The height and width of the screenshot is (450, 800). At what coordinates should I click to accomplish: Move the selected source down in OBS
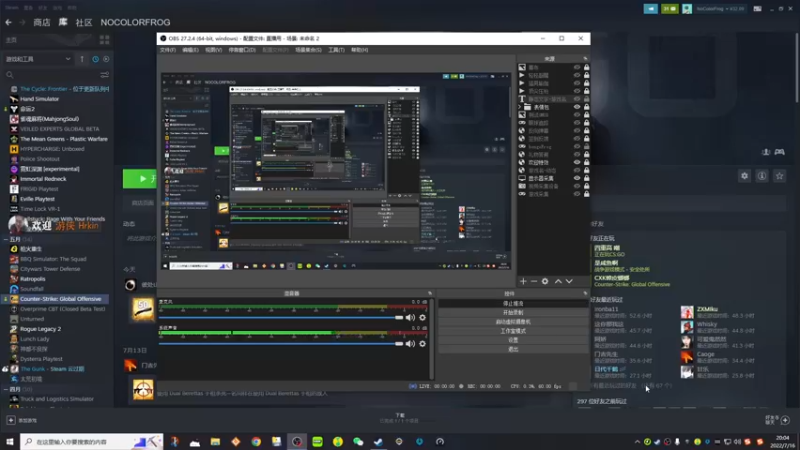[569, 281]
